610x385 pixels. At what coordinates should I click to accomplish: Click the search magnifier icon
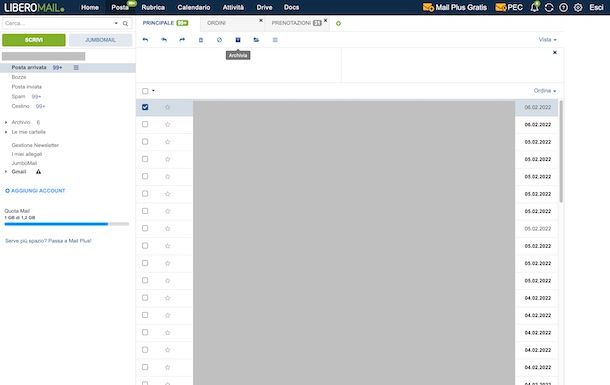[125, 23]
